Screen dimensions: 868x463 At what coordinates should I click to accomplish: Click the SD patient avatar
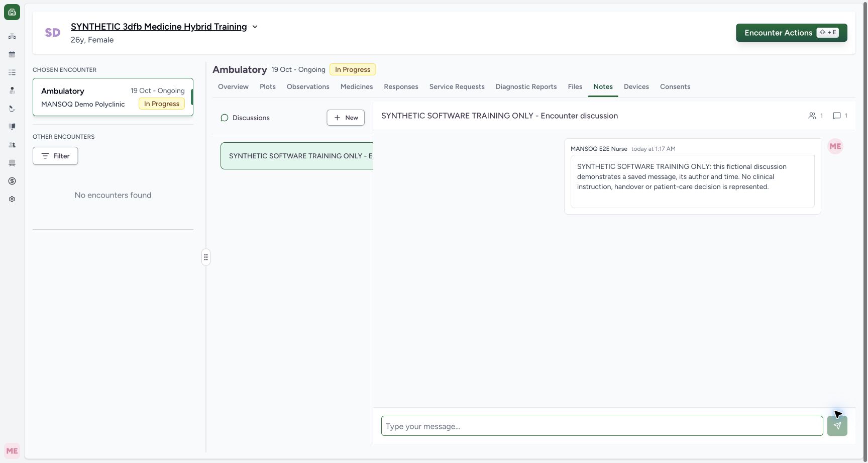[x=53, y=33]
